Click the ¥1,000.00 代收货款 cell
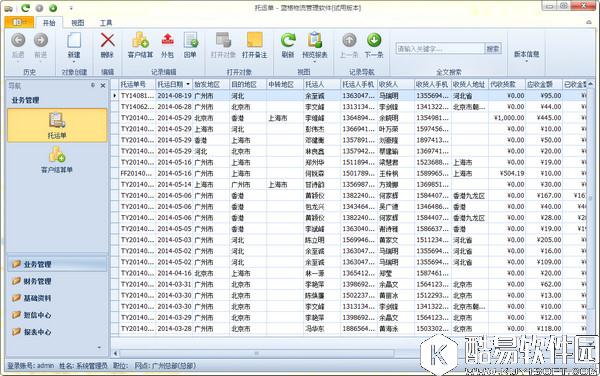The image size is (600, 376). [507, 118]
